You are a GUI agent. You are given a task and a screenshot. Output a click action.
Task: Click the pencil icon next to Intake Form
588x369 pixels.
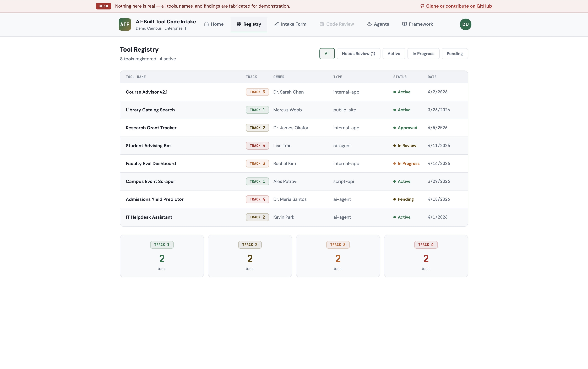277,24
